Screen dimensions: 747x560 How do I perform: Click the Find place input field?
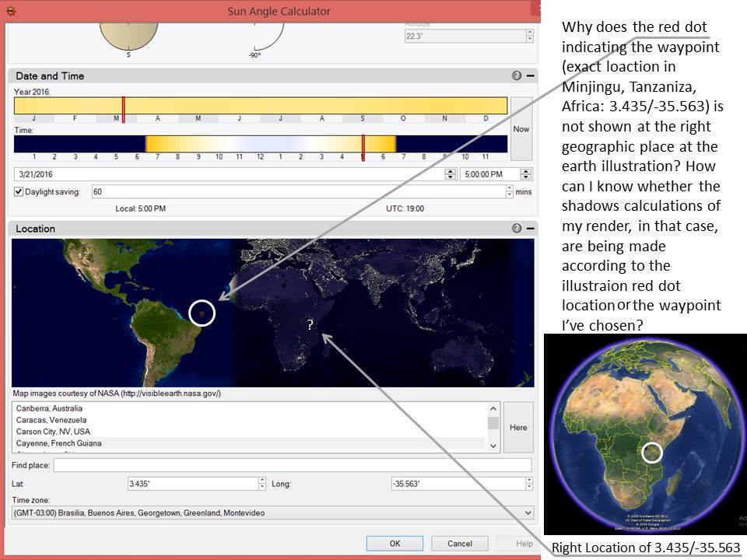[x=293, y=465]
